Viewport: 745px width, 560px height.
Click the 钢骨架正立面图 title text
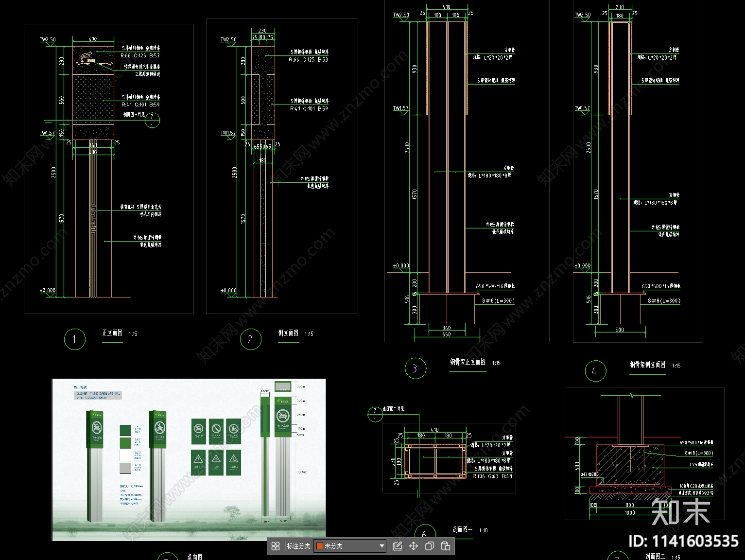coord(468,362)
